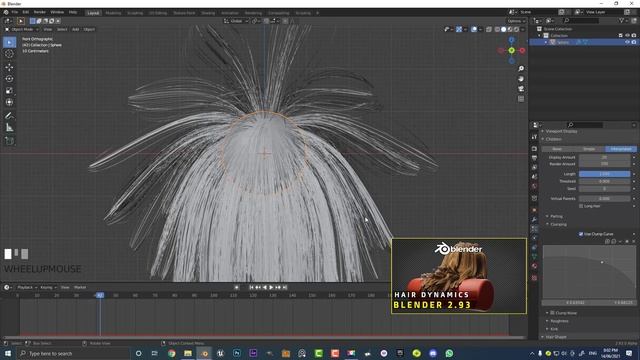Hide Collection in viewport via eye icon
The width and height of the screenshot is (640, 360).
tap(627, 36)
